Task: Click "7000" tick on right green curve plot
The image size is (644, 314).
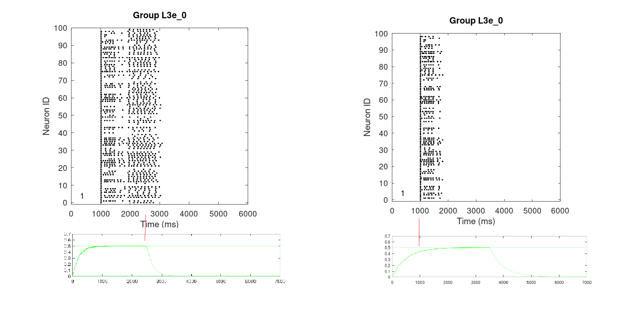Action: point(587,282)
